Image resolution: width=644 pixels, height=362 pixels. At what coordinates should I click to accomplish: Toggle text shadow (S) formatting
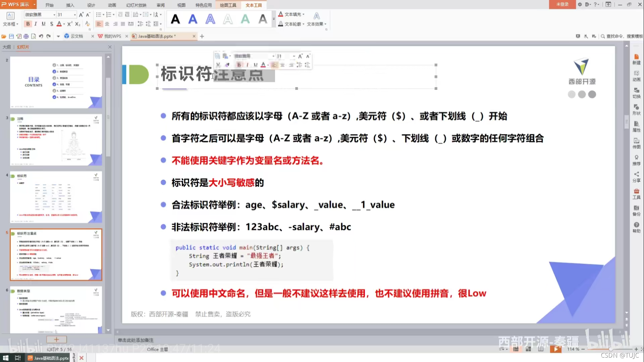pos(51,24)
